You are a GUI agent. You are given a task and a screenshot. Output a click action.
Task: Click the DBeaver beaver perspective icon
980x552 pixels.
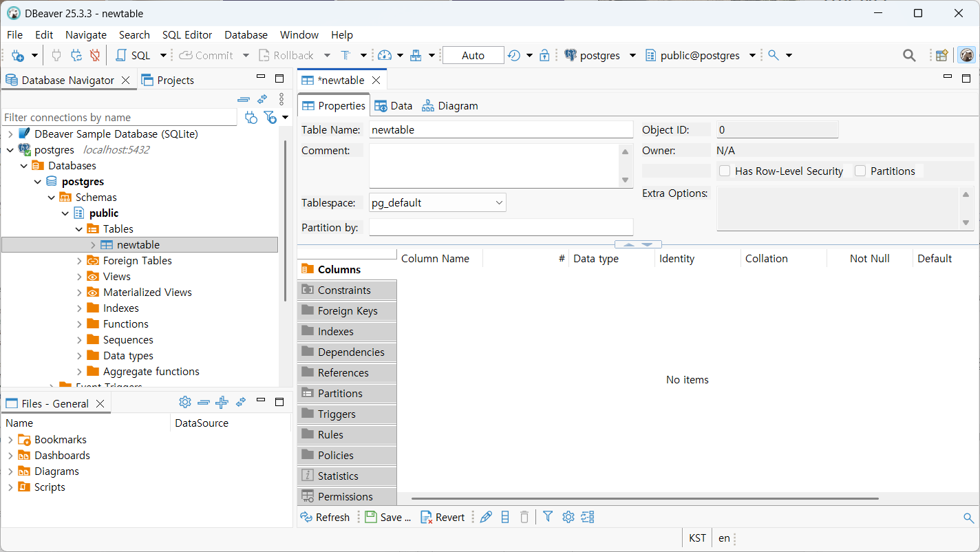click(967, 56)
